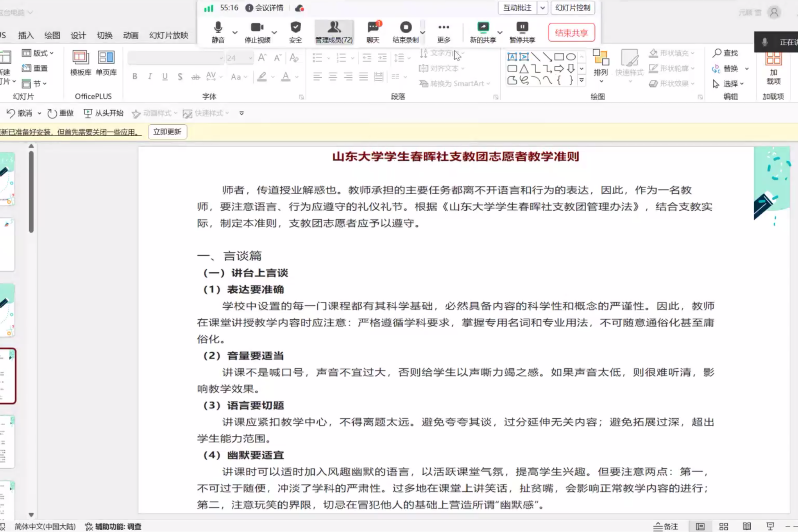798x532 pixels.
Task: Stop video in the meeting toolbar
Action: coord(257,32)
